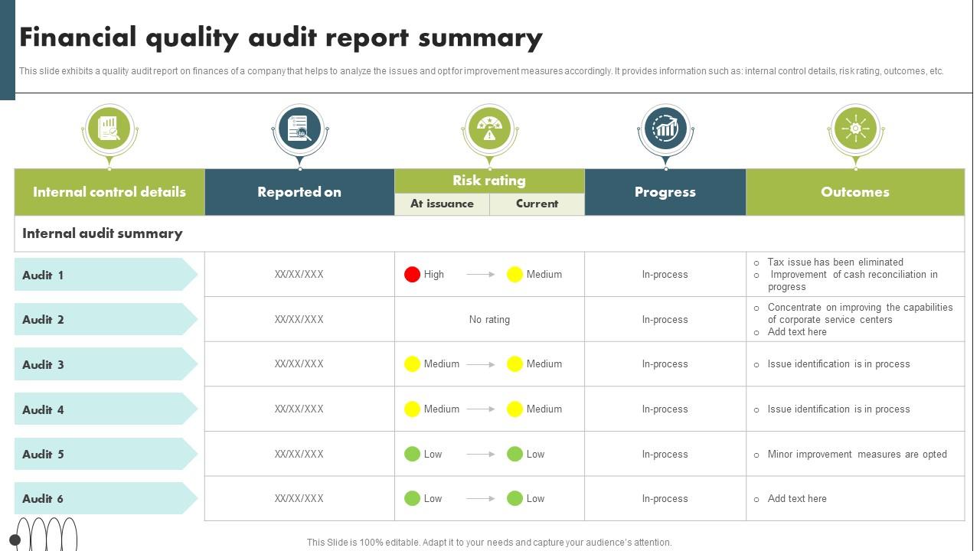Click the warning gauge icon above Risk rating
This screenshot has height=551, width=980.
[x=489, y=129]
